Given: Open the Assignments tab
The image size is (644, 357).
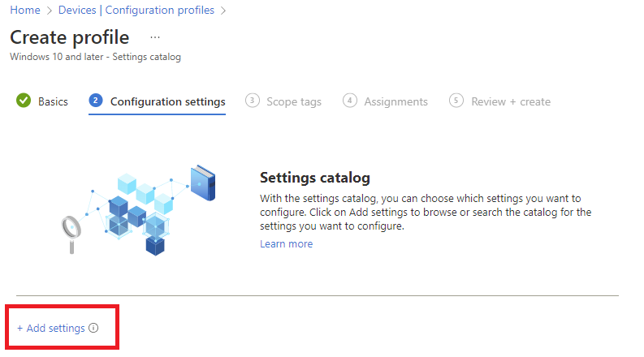Looking at the screenshot, I should tap(396, 101).
